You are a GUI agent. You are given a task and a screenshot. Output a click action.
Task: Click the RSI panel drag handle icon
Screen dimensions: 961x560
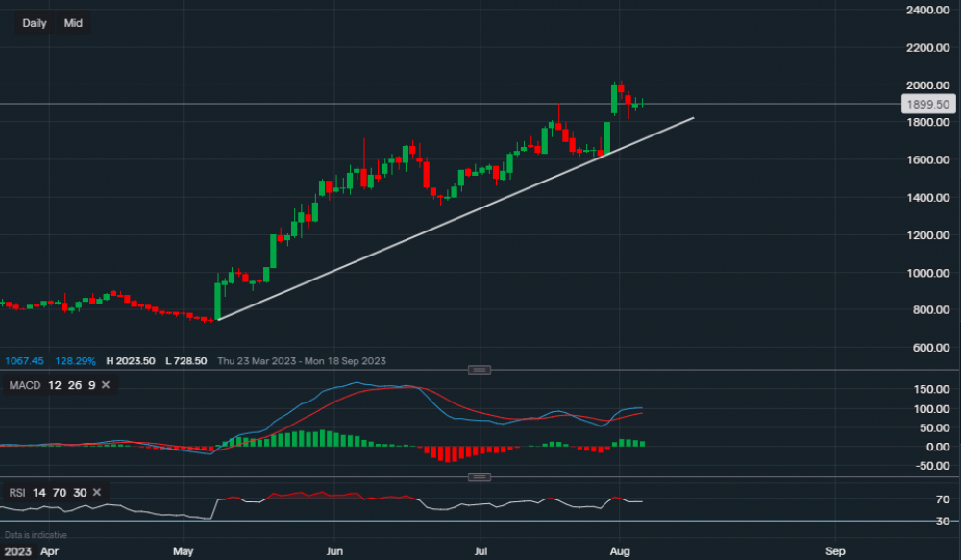[478, 475]
